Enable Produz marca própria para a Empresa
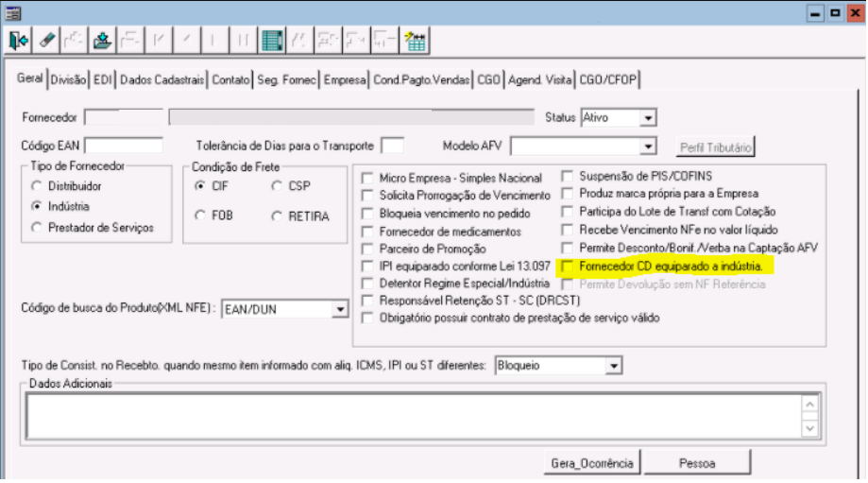This screenshot has height=483, width=868. click(x=567, y=194)
